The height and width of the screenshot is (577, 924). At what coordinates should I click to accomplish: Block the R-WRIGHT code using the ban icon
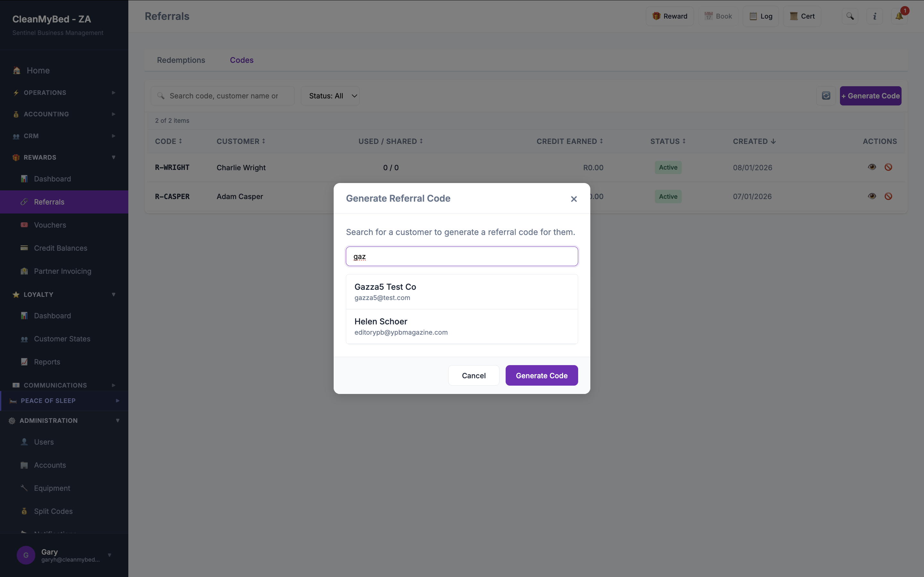(x=888, y=167)
